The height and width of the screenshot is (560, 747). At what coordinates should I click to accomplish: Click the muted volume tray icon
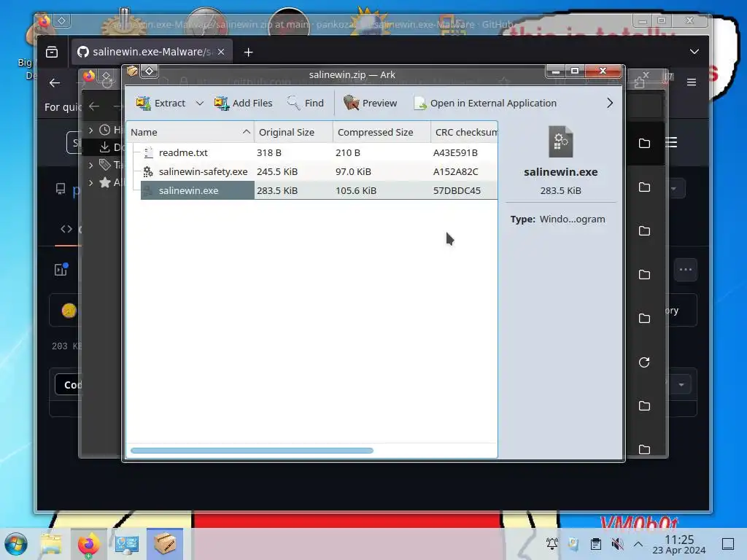617,544
